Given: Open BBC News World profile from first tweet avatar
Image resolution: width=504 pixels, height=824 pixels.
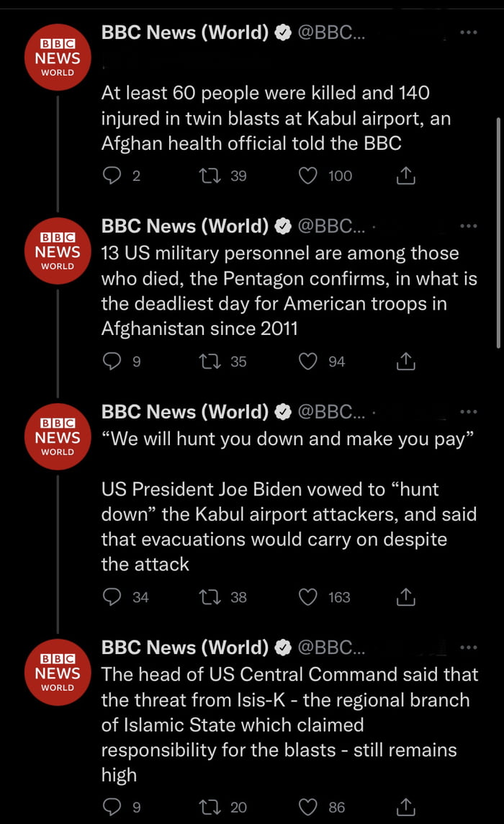Looking at the screenshot, I should [58, 57].
